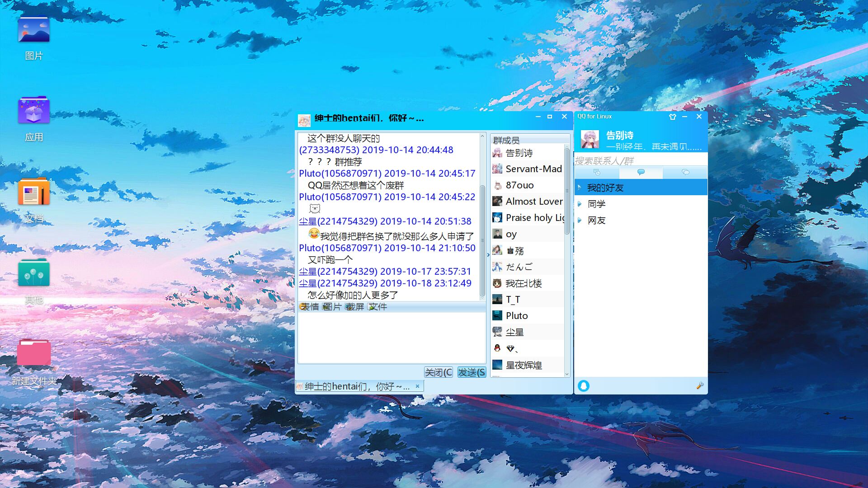Screen dimensions: 868x488
Task: Select group member oy
Action: pos(528,234)
